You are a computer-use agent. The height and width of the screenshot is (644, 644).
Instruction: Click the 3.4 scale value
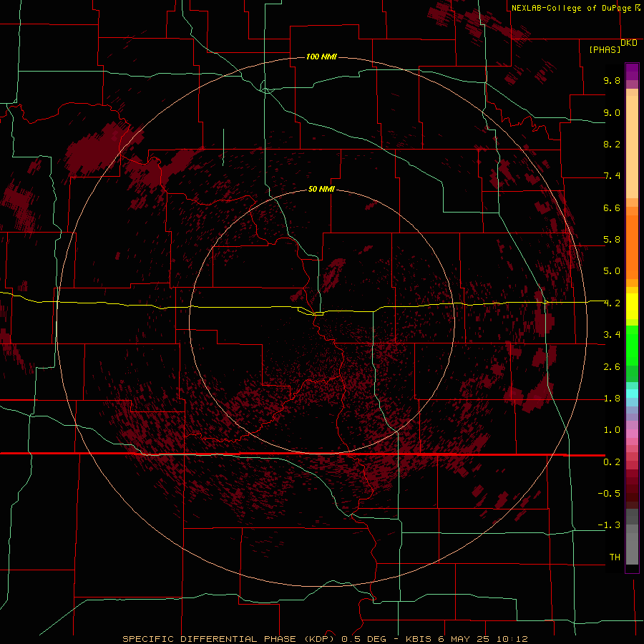[612, 335]
